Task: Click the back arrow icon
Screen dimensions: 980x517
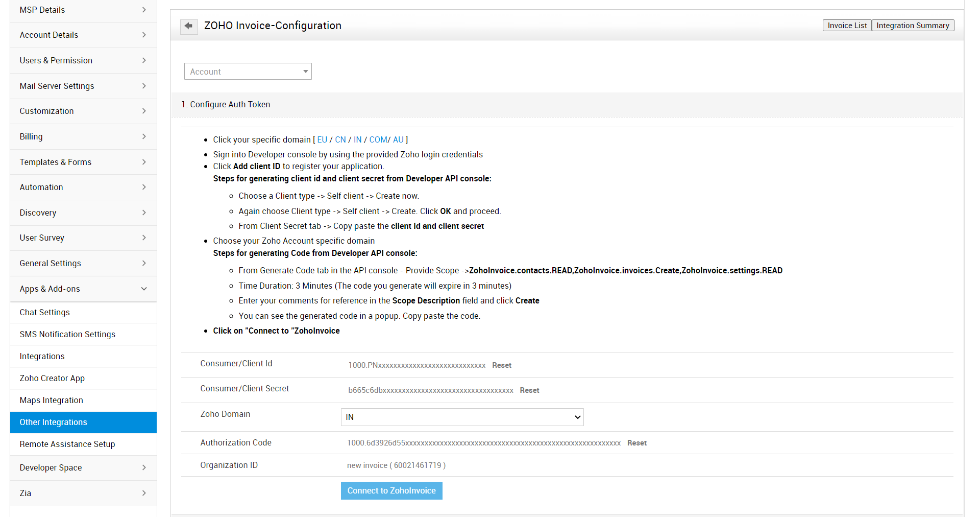Action: (x=189, y=26)
